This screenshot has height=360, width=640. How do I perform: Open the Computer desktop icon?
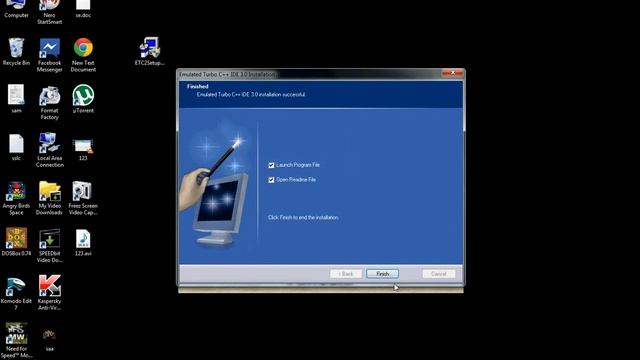(x=16, y=8)
